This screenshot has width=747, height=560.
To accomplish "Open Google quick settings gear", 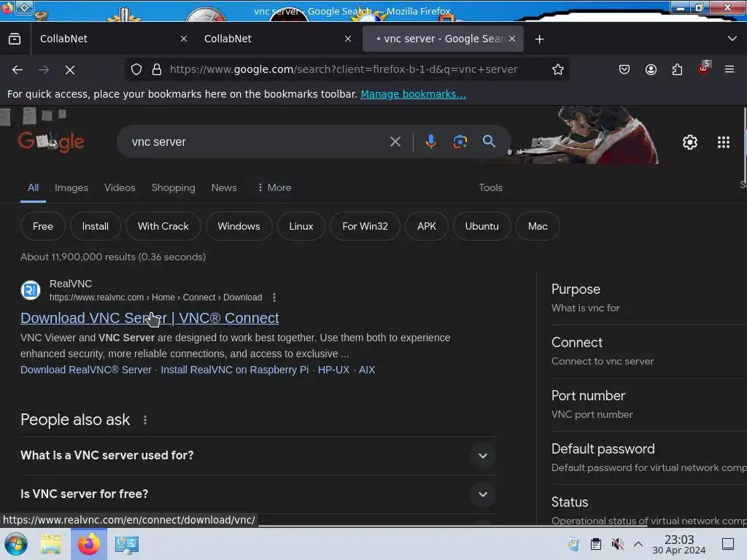I will click(690, 142).
